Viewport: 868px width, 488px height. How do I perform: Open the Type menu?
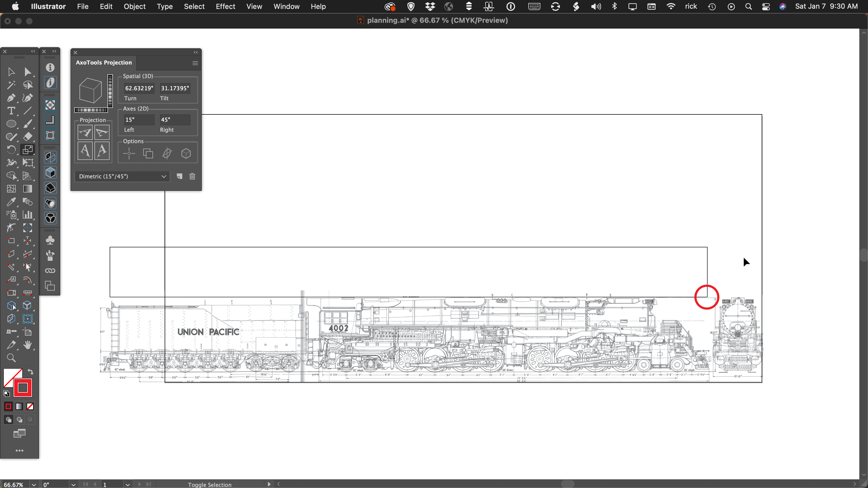[164, 7]
